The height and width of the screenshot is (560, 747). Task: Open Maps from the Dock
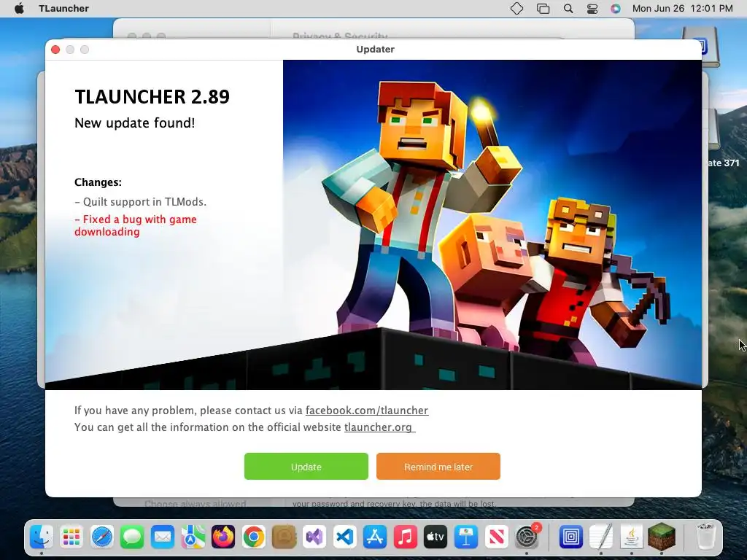tap(193, 537)
